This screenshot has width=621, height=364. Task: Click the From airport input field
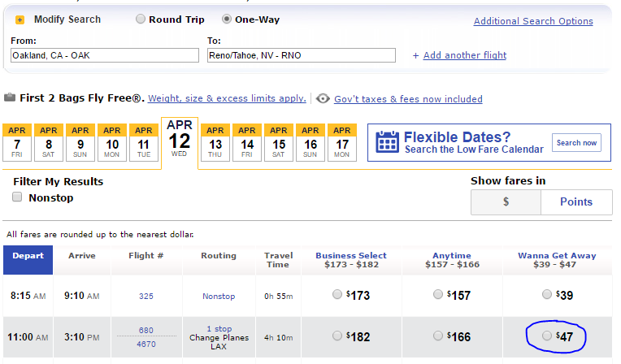(104, 55)
